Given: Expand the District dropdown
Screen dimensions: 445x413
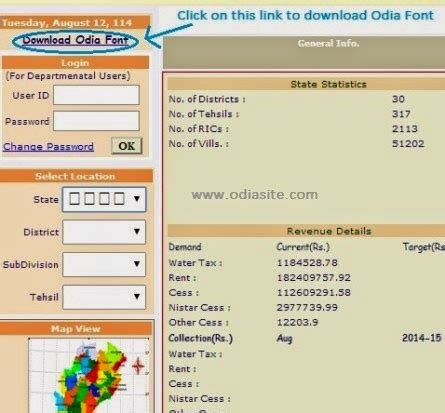Looking at the screenshot, I should click(104, 232).
